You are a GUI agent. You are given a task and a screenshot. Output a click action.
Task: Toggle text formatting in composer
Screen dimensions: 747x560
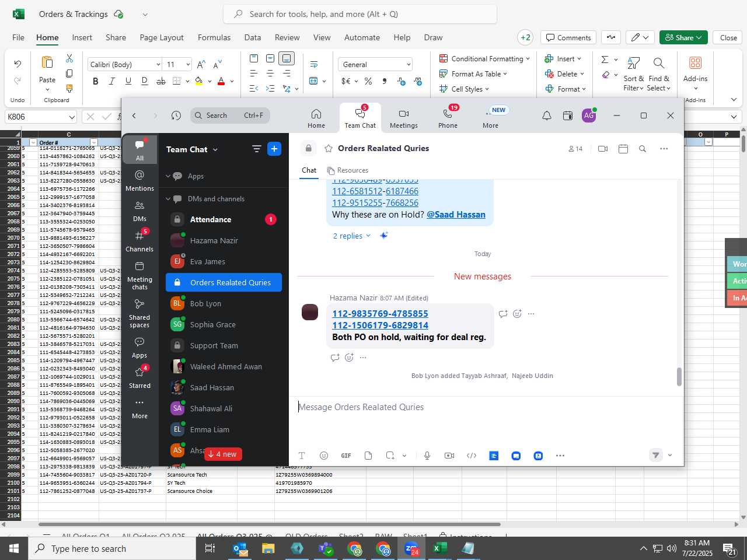(x=302, y=456)
